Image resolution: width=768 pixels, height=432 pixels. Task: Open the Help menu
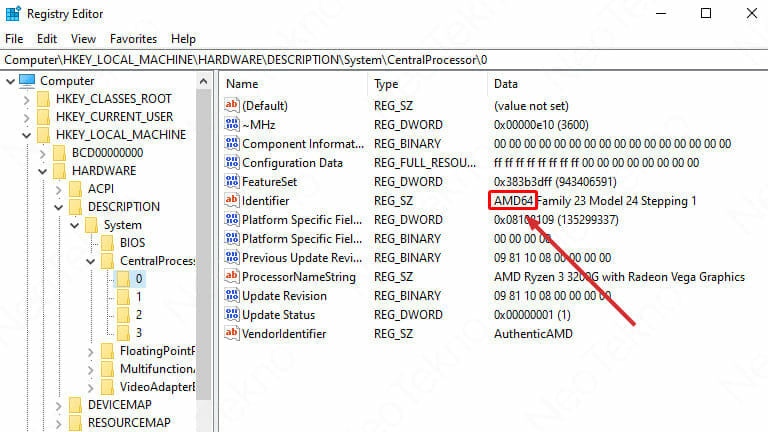click(x=183, y=39)
